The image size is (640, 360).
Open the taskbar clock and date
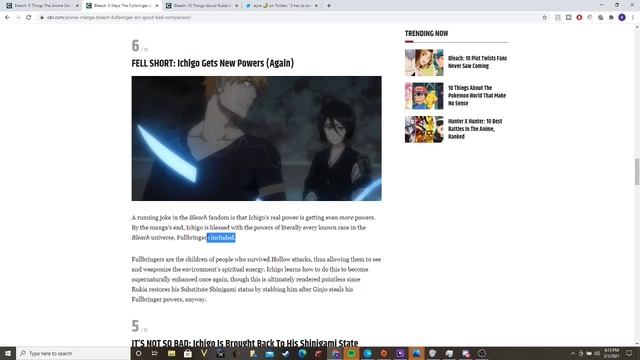point(611,353)
